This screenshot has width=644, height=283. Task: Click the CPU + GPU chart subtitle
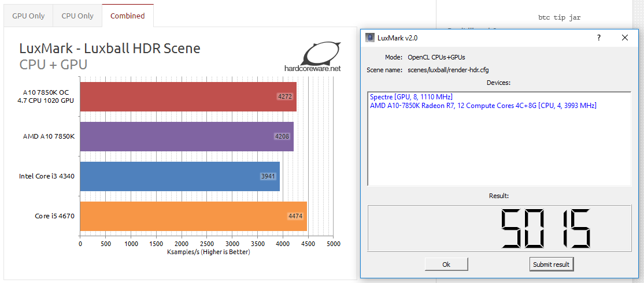(x=53, y=64)
